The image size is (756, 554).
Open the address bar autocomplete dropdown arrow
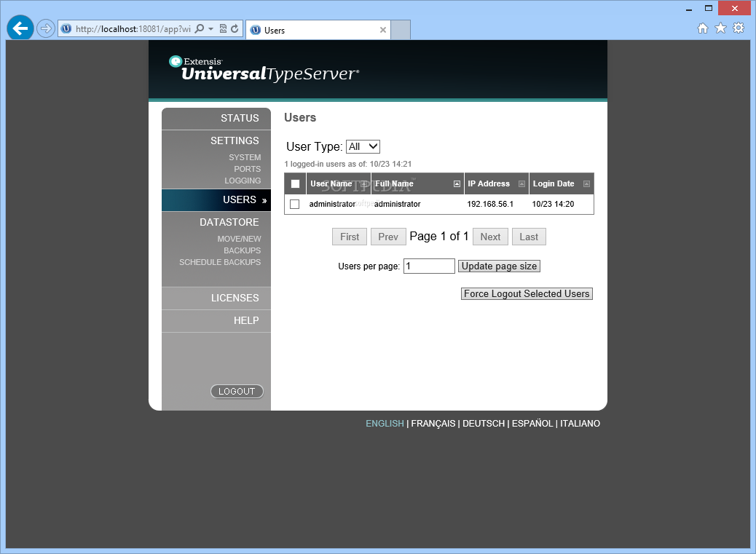pos(210,29)
